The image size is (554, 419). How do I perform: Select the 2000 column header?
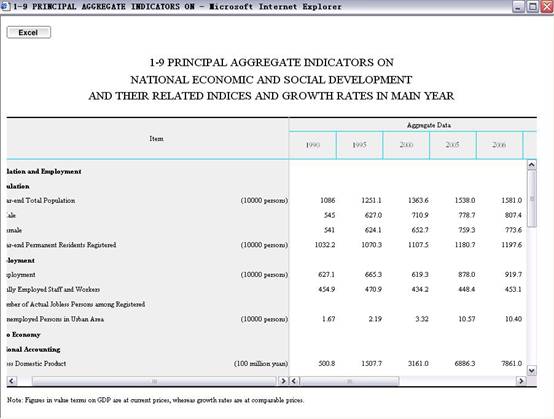(406, 145)
